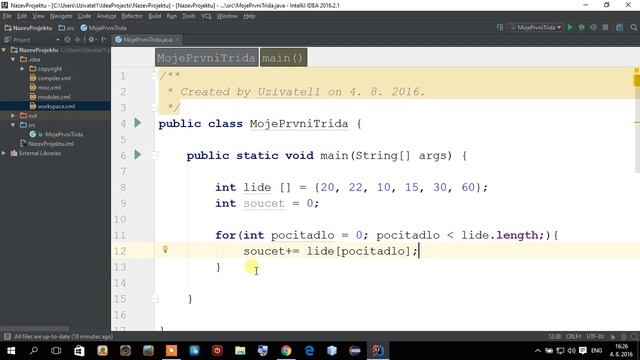Open the File menu
The width and height of the screenshot is (640, 360).
[7, 16]
